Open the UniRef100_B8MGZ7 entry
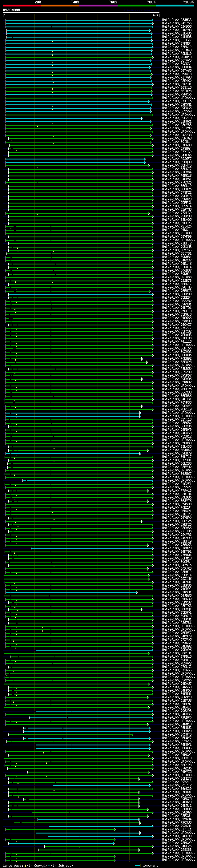Screen dimensions: 197x868 tap(177, 169)
